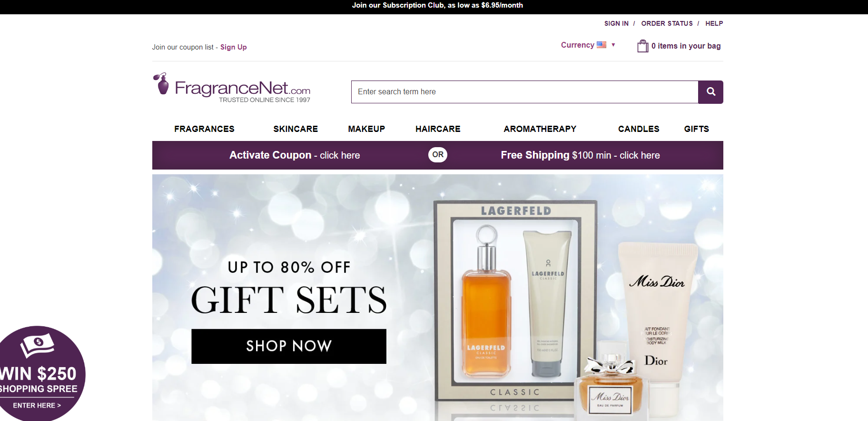Open the Order Status link
Viewport: 868px width, 421px height.
pyautogui.click(x=667, y=23)
